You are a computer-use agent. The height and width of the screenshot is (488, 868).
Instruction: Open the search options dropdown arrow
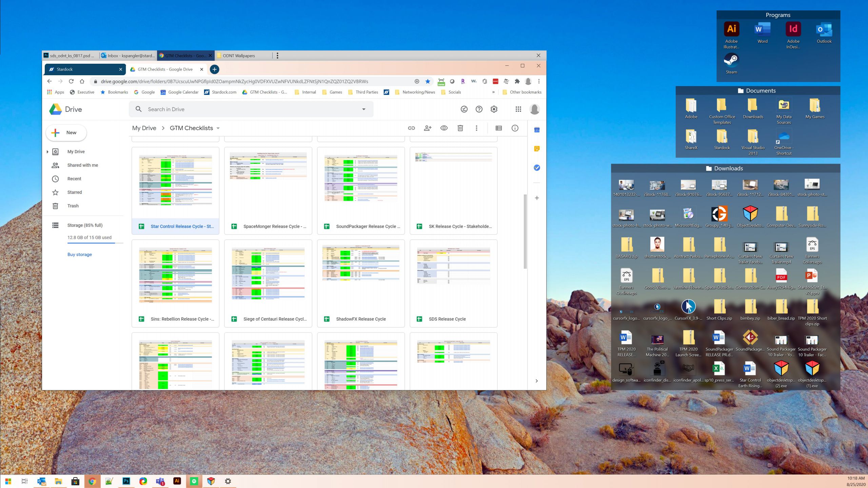(x=364, y=109)
